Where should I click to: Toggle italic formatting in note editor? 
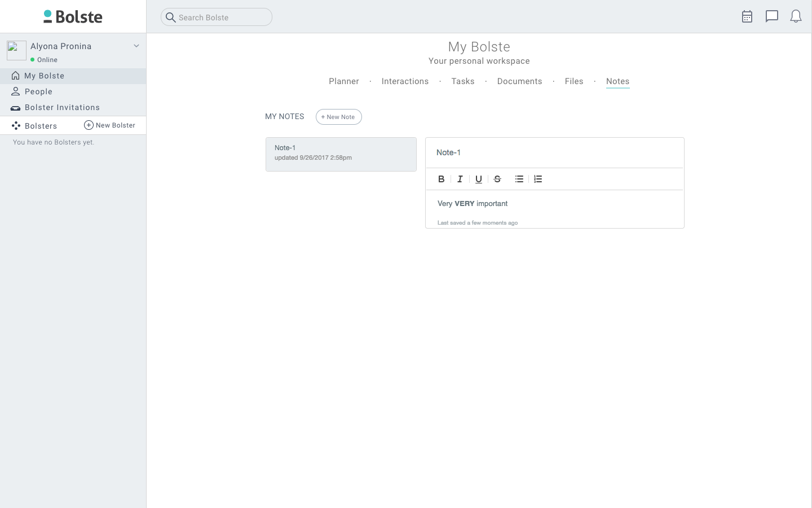point(460,179)
